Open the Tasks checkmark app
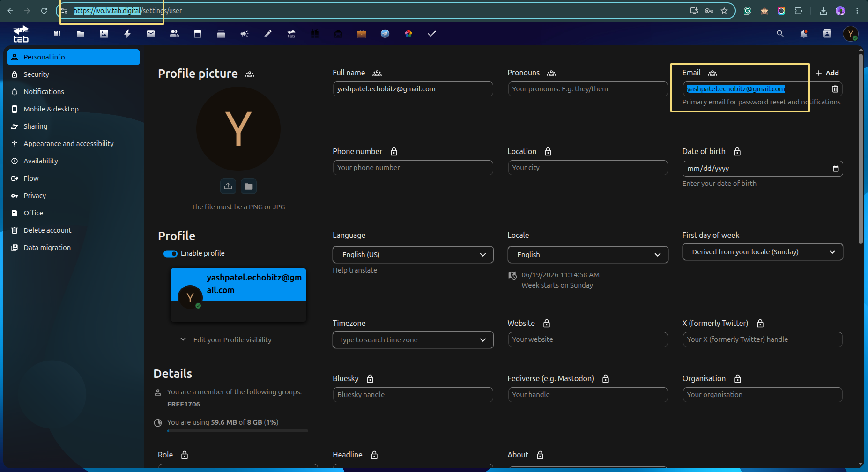This screenshot has height=472, width=868. (432, 34)
